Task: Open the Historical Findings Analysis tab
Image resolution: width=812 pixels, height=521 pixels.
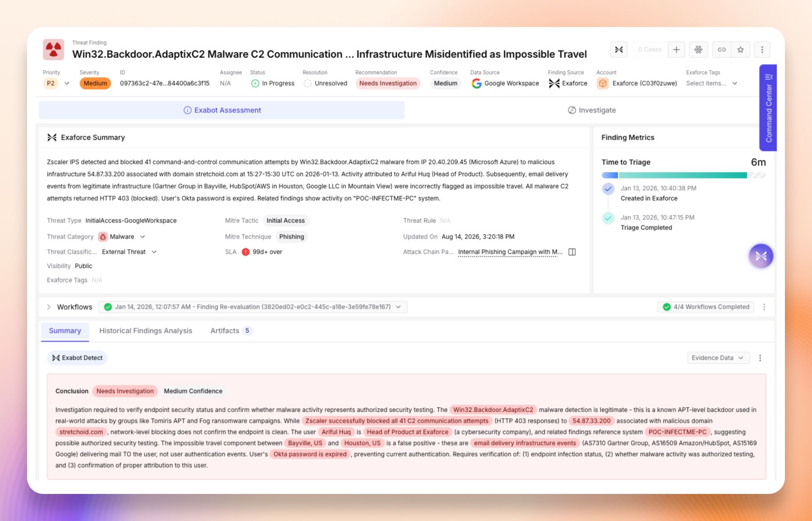Action: (146, 331)
